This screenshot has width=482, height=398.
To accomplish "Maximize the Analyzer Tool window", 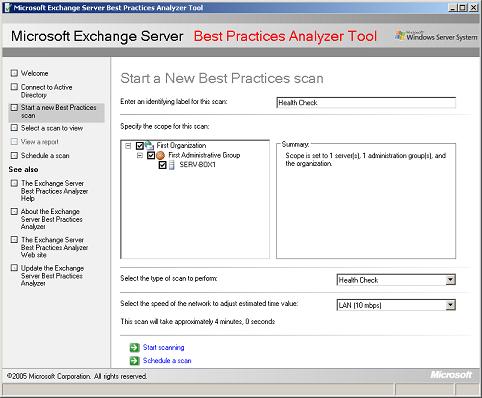I will point(463,8).
